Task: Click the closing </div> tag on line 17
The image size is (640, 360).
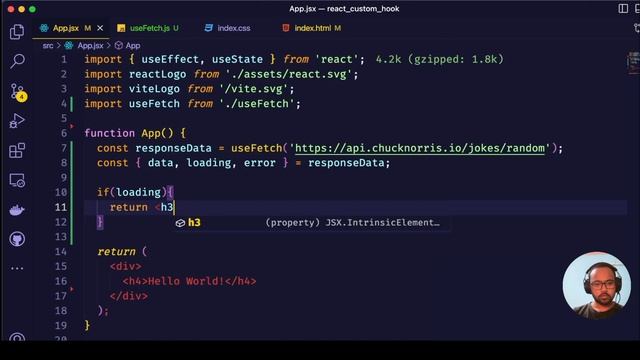Action: pos(129,296)
